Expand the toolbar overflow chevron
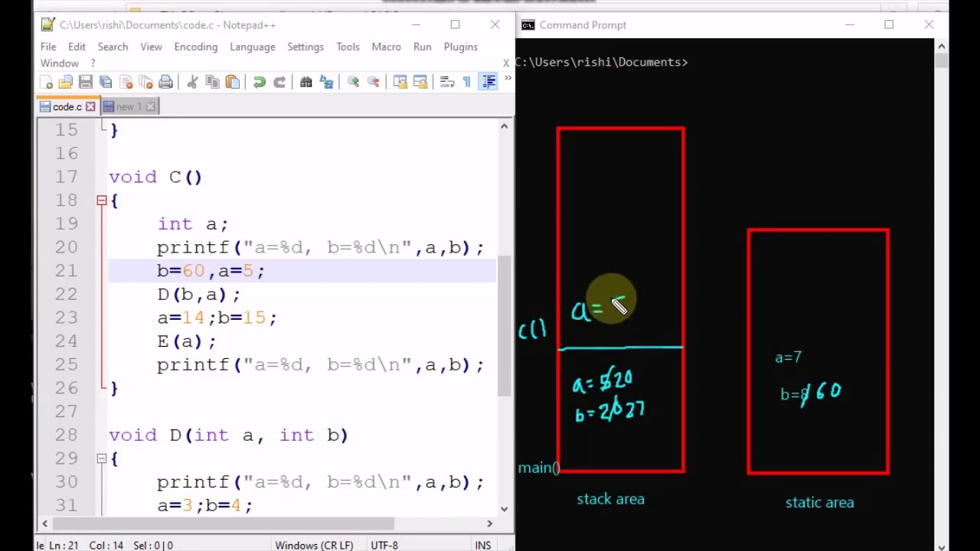The image size is (980, 551). point(507,79)
